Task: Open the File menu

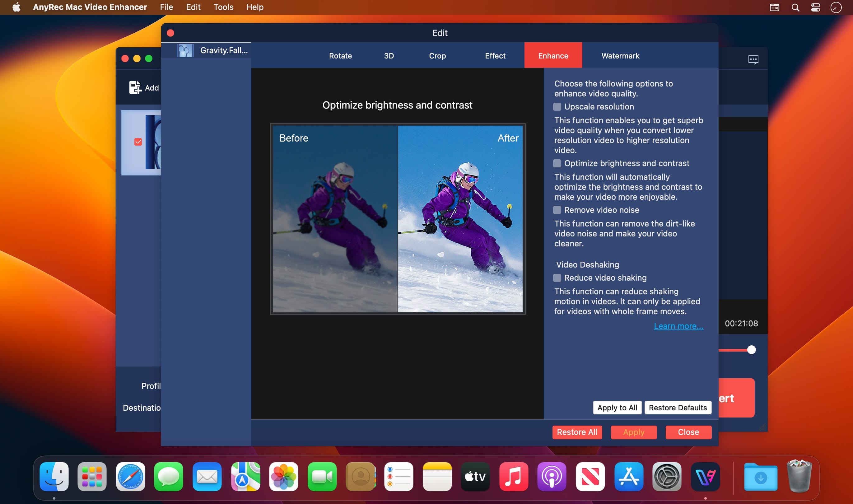Action: click(x=166, y=7)
